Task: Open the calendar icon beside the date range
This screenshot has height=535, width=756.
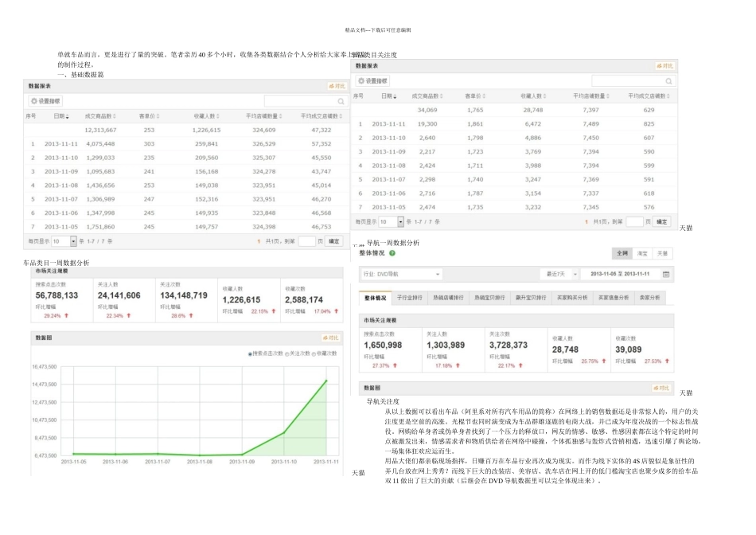Action: (666, 274)
